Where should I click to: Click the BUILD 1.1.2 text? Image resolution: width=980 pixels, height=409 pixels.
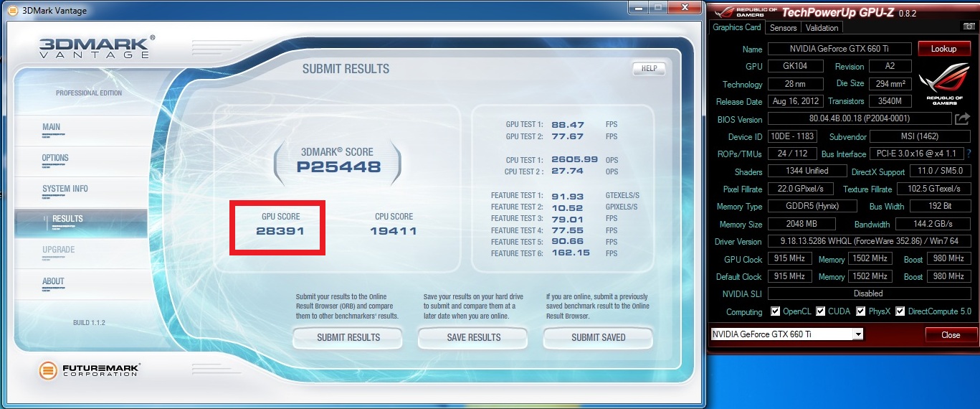pyautogui.click(x=89, y=323)
